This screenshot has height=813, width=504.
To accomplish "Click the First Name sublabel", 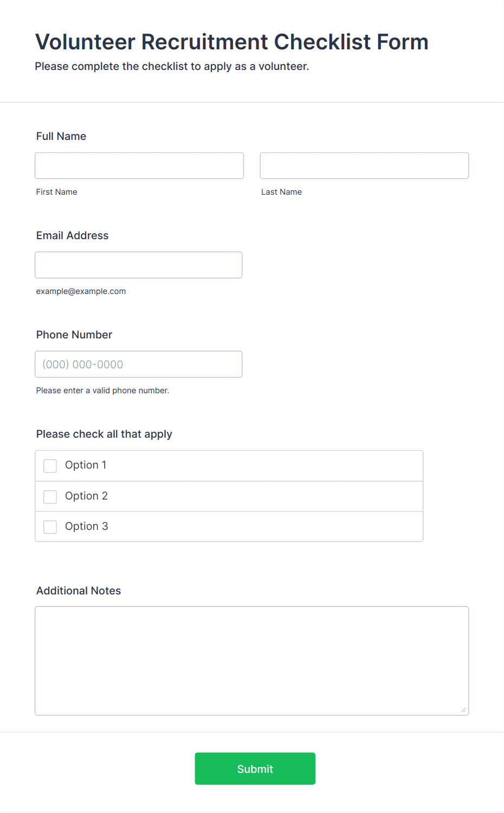I will pos(57,192).
